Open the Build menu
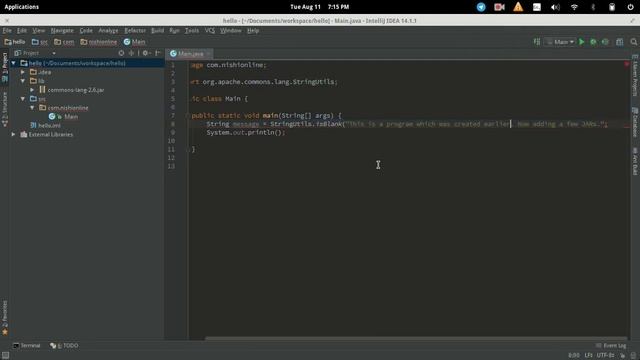Image resolution: width=640 pixels, height=360 pixels. click(x=158, y=31)
